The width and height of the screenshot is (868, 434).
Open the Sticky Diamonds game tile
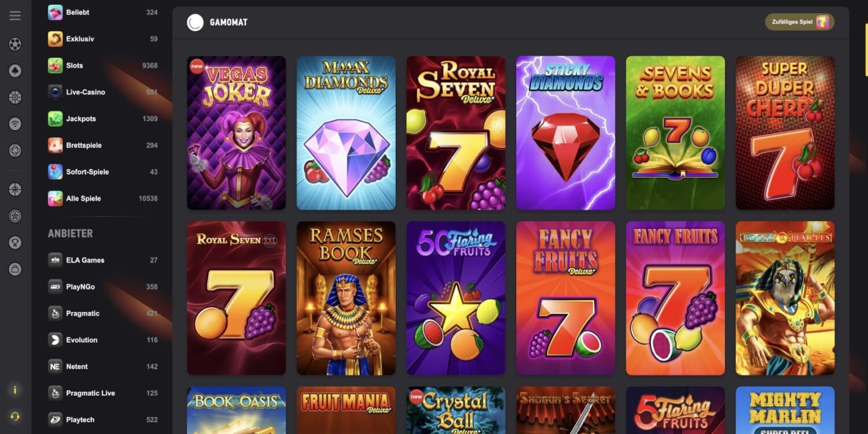565,133
